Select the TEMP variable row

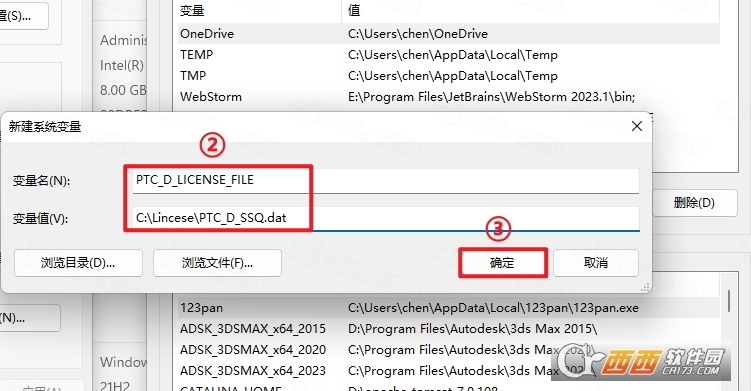tap(449, 55)
